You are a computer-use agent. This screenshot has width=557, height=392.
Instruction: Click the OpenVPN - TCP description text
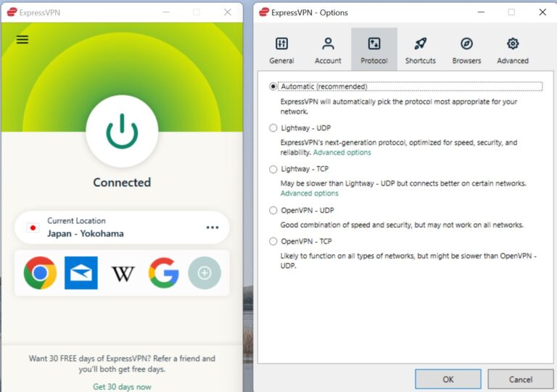pyautogui.click(x=408, y=261)
